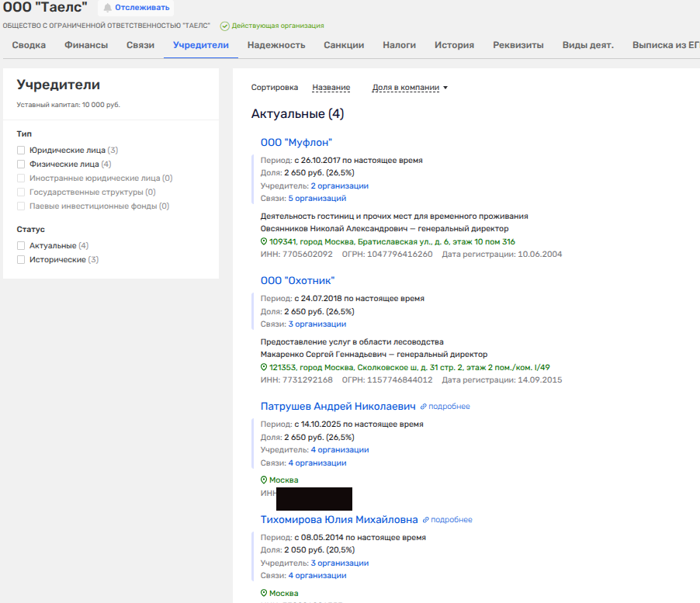Go to the Санкции tab
This screenshot has height=603, width=700.
[x=344, y=45]
